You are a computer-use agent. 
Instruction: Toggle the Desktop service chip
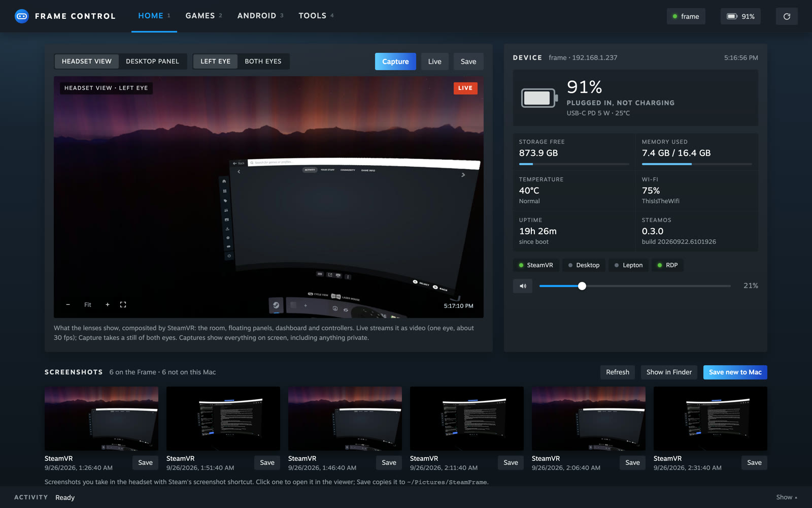point(584,265)
